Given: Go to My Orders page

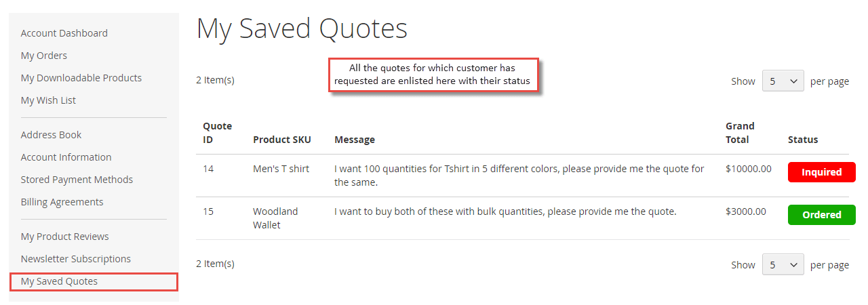Looking at the screenshot, I should (44, 56).
